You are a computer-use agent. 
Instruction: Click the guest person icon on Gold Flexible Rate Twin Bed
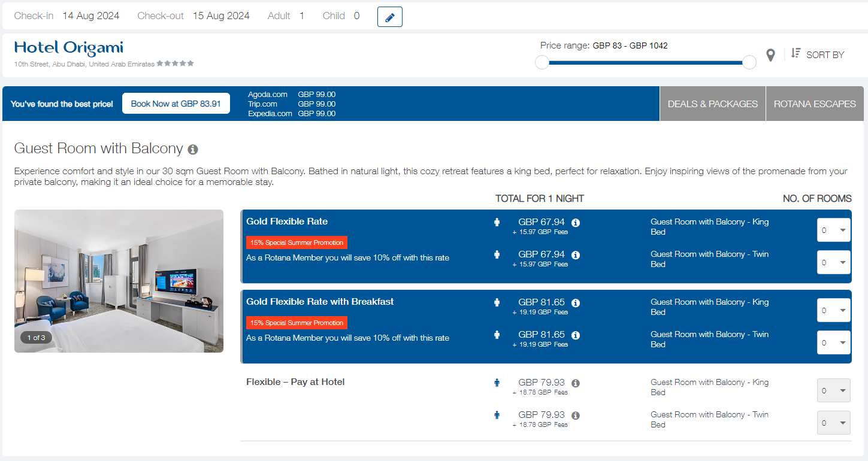click(497, 254)
